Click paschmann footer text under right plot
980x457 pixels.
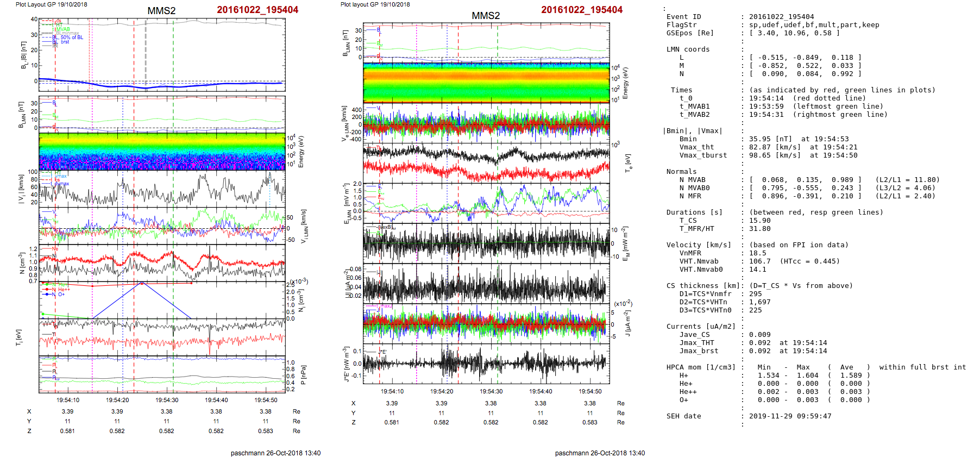(600, 453)
